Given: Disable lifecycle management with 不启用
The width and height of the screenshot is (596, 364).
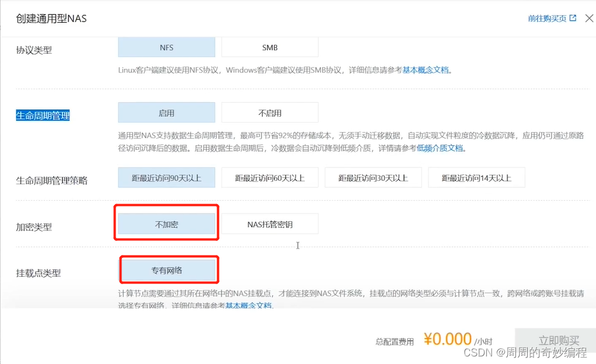Looking at the screenshot, I should (x=269, y=112).
